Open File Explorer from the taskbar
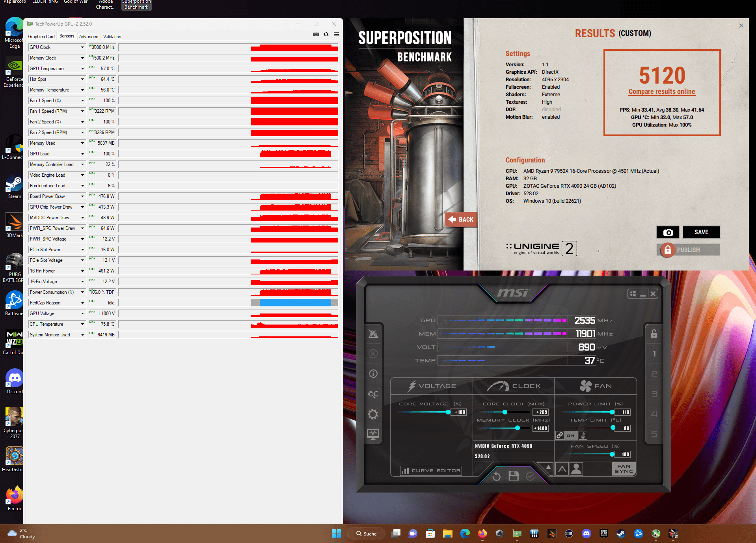The width and height of the screenshot is (756, 543). click(447, 534)
